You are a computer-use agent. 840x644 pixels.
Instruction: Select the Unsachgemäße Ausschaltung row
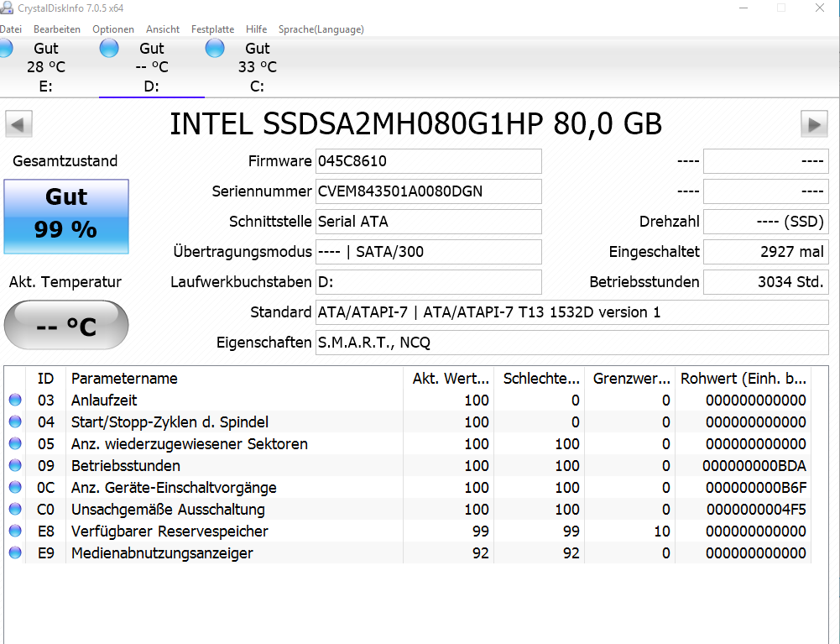[x=168, y=510]
